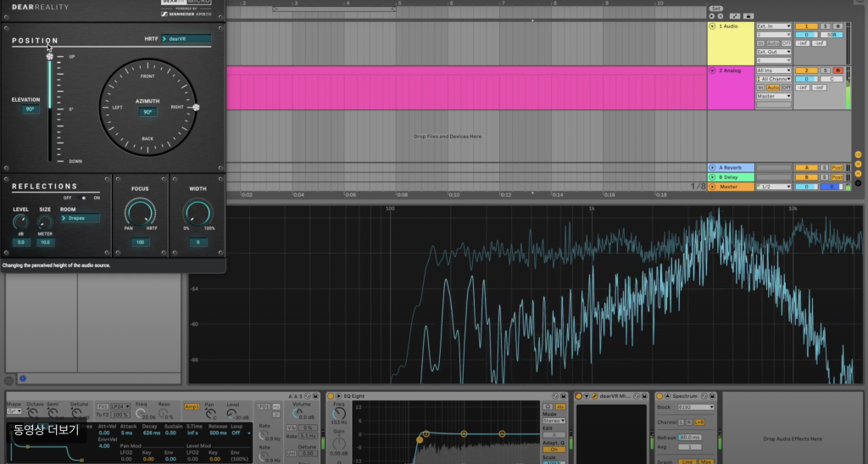This screenshot has width=868, height=464.
Task: Click the 동영상 더보기 overlay button
Action: (45, 430)
